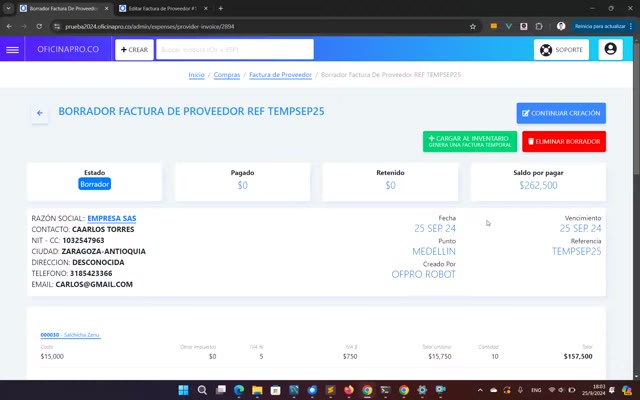640x400 pixels.
Task: Reload the page
Action: tap(39, 27)
